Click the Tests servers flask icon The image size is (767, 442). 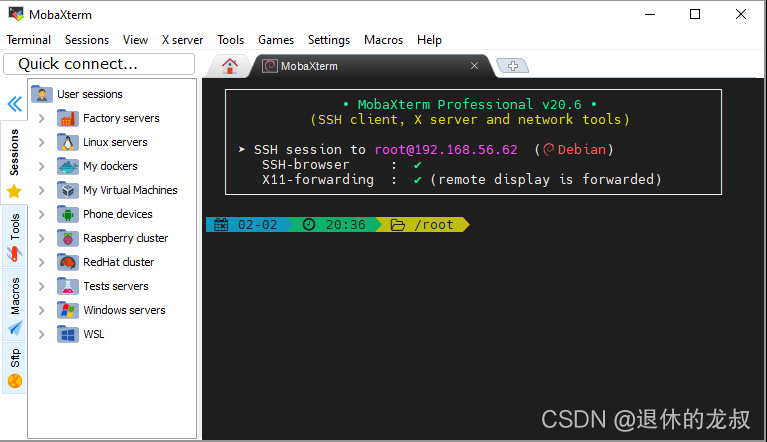(x=68, y=286)
